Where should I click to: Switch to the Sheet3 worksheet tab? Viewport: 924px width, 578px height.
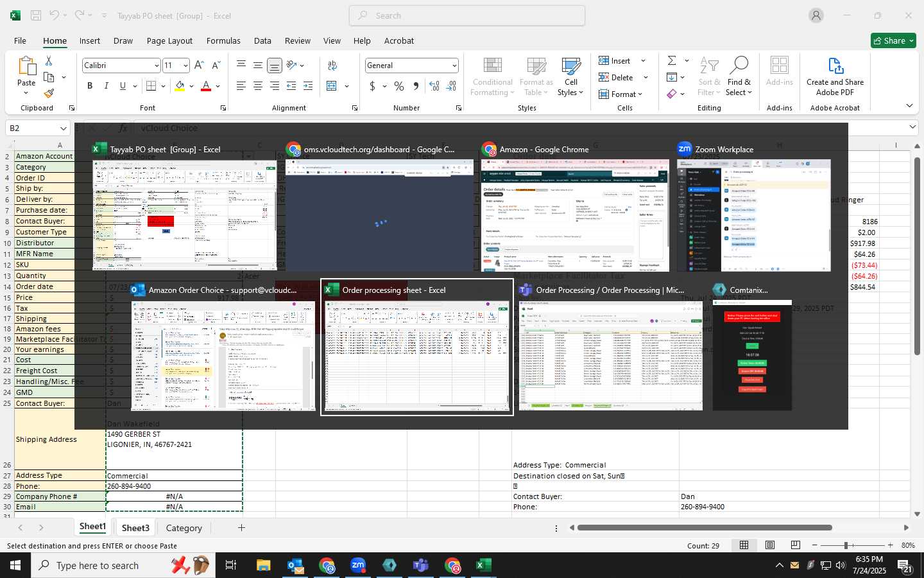click(135, 528)
